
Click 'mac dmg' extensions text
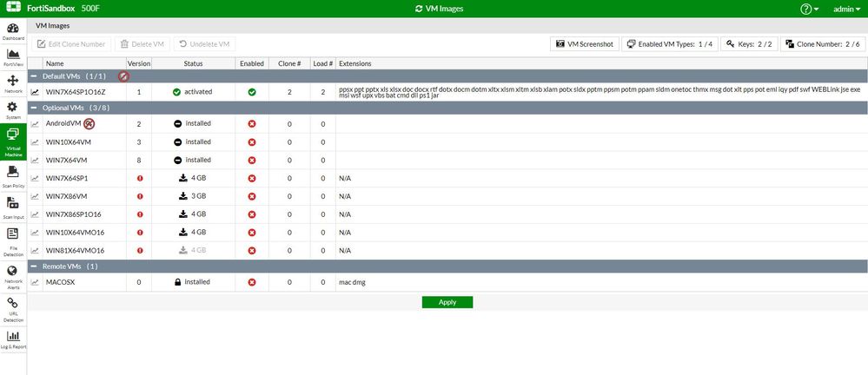click(x=352, y=283)
